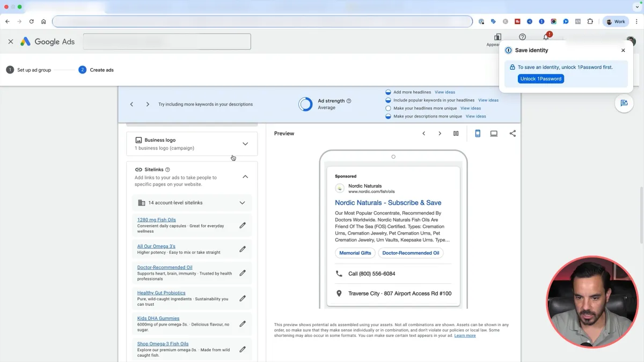The height and width of the screenshot is (362, 644).
Task: Open the Shop Omega-3 Fish Oils link
Action: click(163, 344)
